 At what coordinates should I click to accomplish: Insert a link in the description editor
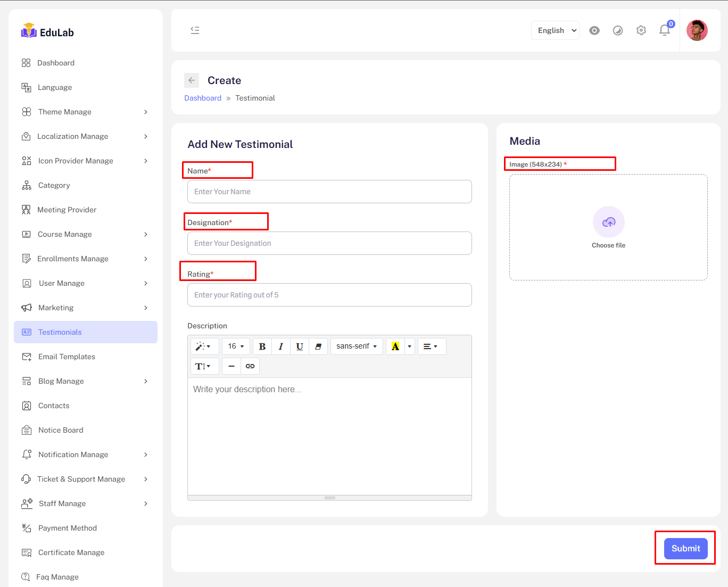click(x=250, y=366)
